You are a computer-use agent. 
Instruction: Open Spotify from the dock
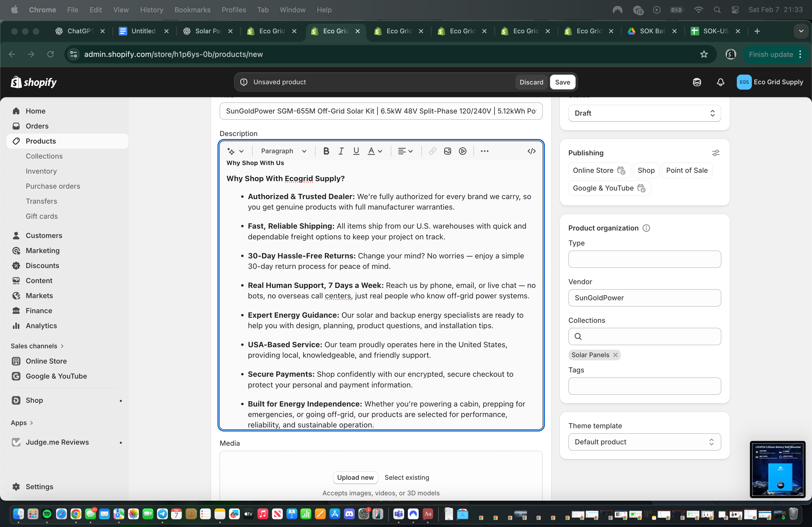point(47,514)
